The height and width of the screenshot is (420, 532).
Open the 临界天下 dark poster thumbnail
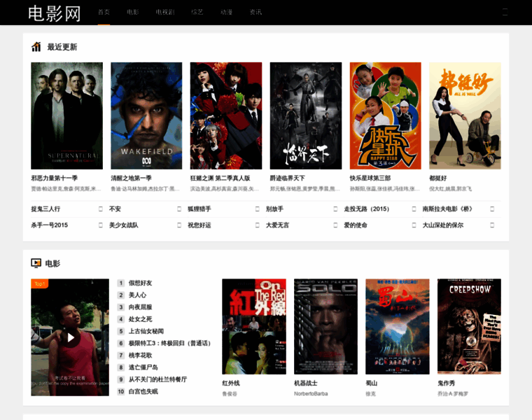pos(306,115)
